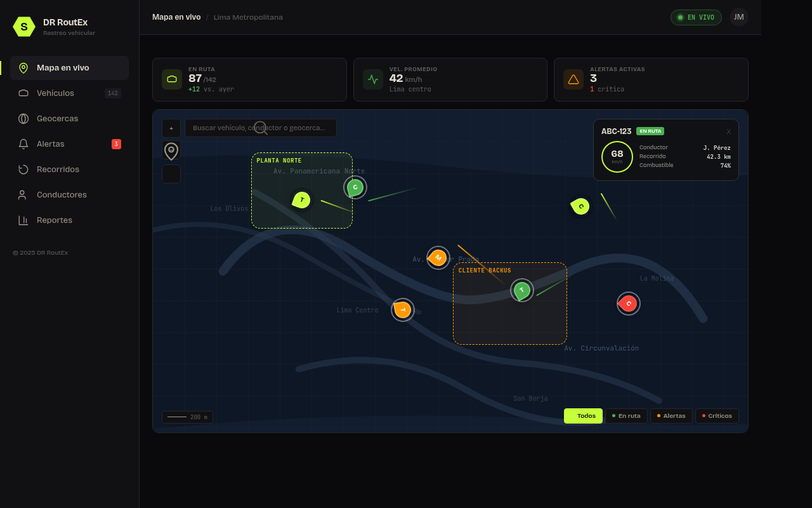The width and height of the screenshot is (812, 508).
Task: Select the green C marker near Planta Norte
Action: pyautogui.click(x=355, y=187)
